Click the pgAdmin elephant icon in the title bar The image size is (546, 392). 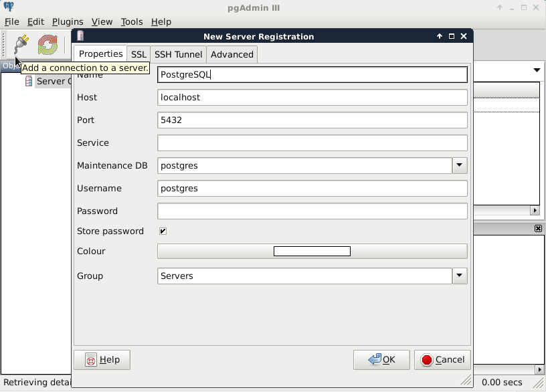click(9, 7)
